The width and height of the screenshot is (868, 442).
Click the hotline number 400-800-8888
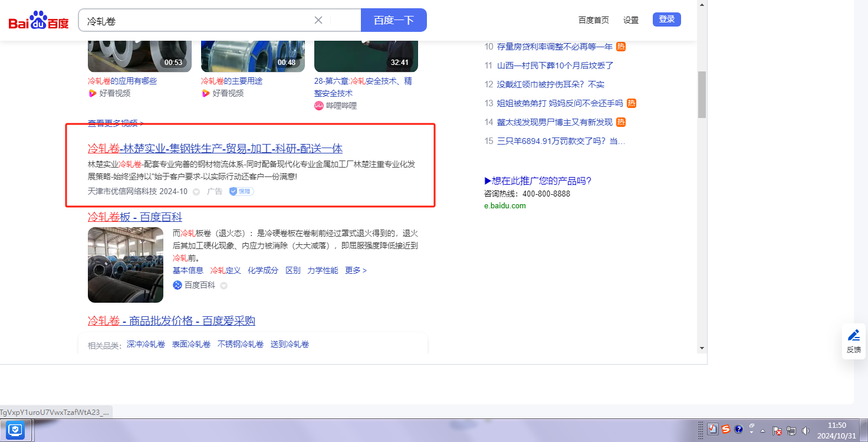point(546,194)
